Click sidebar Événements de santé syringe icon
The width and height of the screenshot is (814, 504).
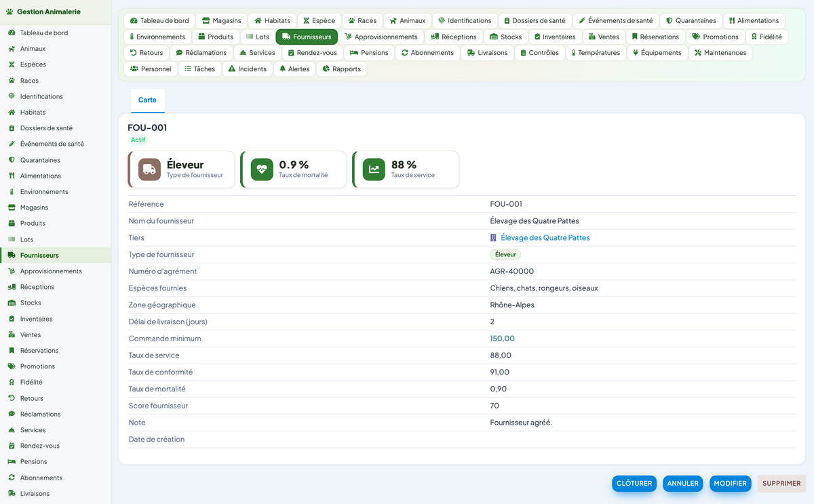click(x=12, y=144)
